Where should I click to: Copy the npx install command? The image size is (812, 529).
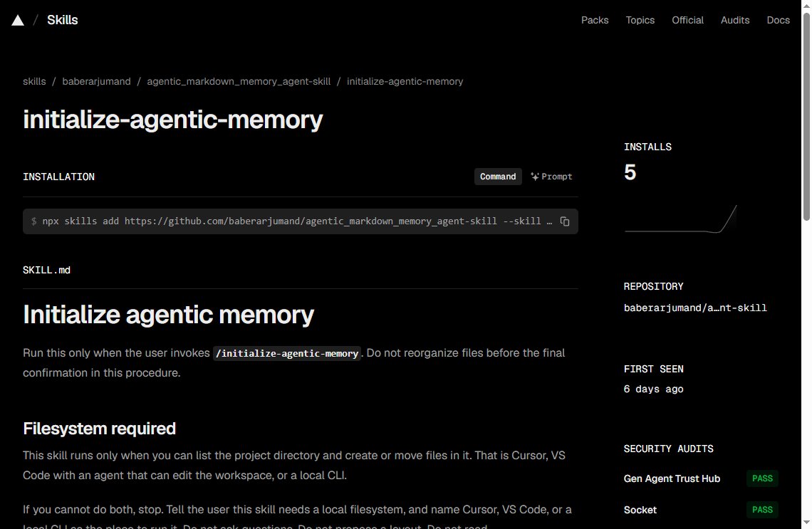(565, 221)
